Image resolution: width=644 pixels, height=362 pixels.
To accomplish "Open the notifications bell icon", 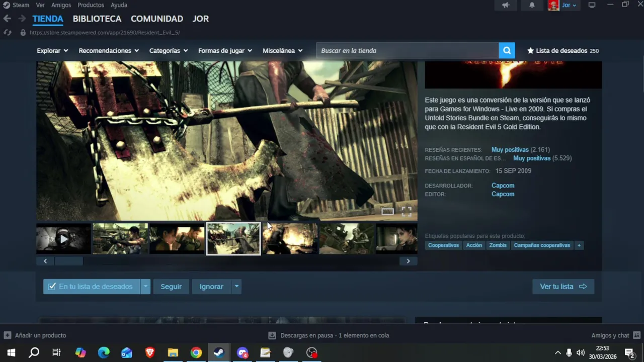I will [532, 5].
